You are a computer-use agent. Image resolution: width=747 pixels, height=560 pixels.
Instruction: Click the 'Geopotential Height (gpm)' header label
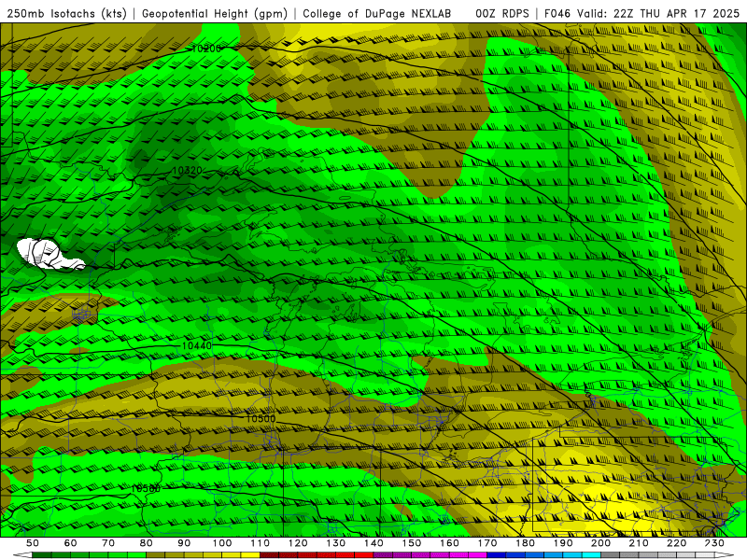[x=215, y=14]
